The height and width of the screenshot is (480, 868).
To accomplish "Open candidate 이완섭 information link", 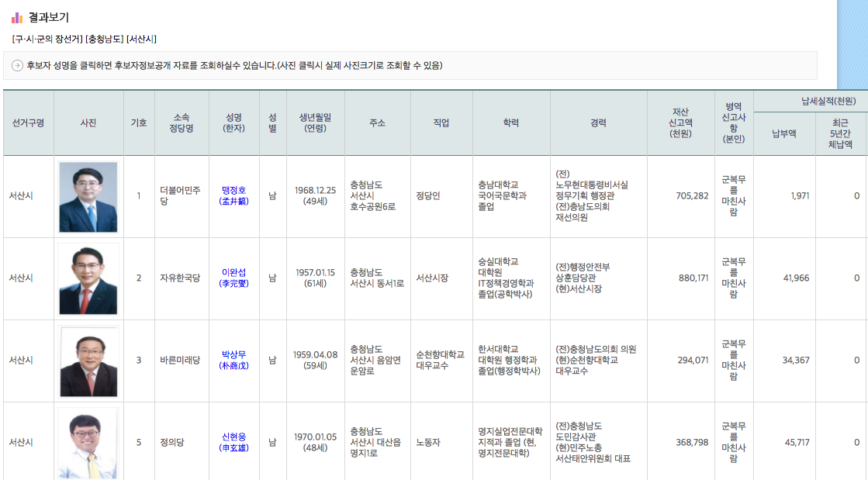I will click(x=233, y=278).
